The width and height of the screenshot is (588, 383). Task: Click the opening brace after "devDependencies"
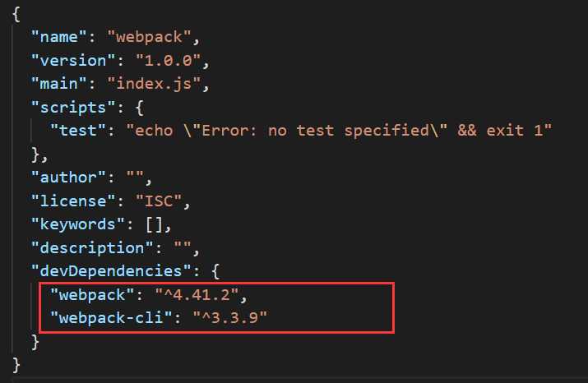215,271
